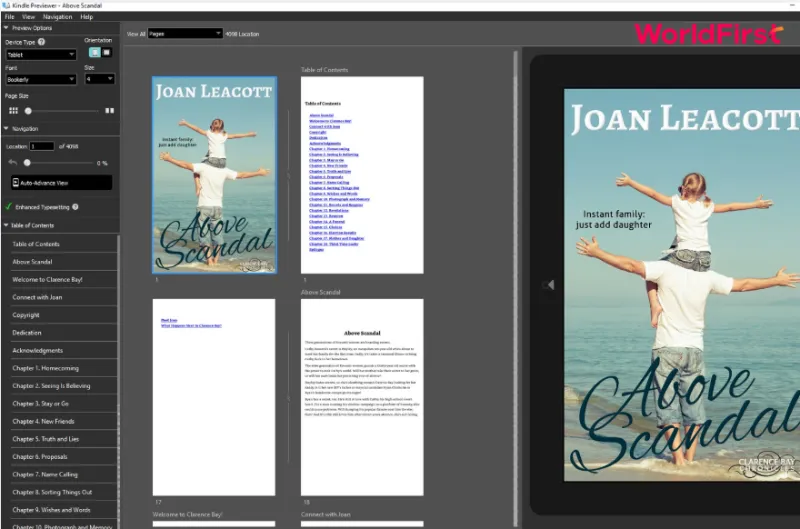Click the large pages size icon
The width and height of the screenshot is (800, 529).
coord(110,111)
